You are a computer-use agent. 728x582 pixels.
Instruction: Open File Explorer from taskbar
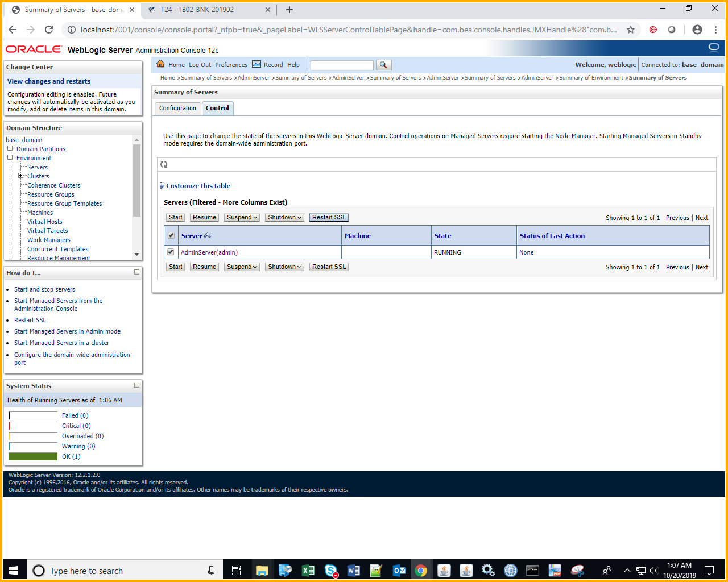point(262,571)
